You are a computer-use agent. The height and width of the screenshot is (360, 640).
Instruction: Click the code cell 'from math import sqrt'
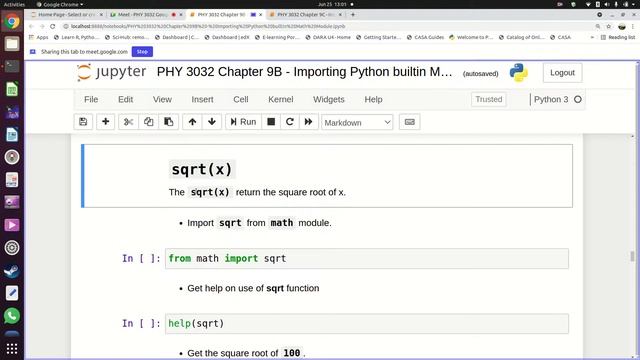[x=367, y=258]
